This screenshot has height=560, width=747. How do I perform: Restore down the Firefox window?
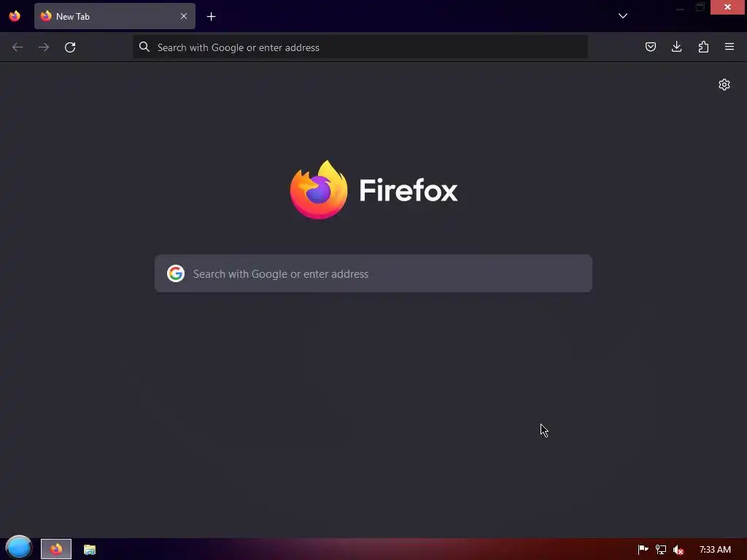pyautogui.click(x=700, y=7)
